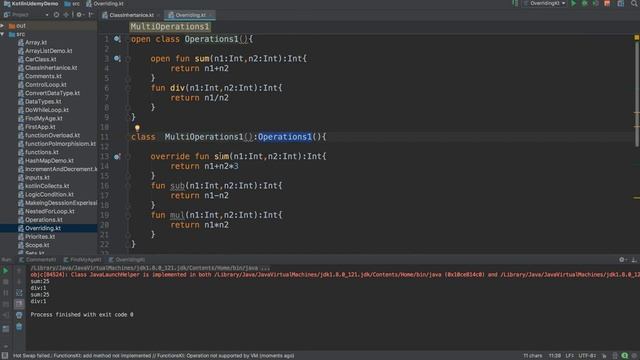Click the yellow intention lightbulb near line 11
Screen dimensions: 640x360
point(137,128)
